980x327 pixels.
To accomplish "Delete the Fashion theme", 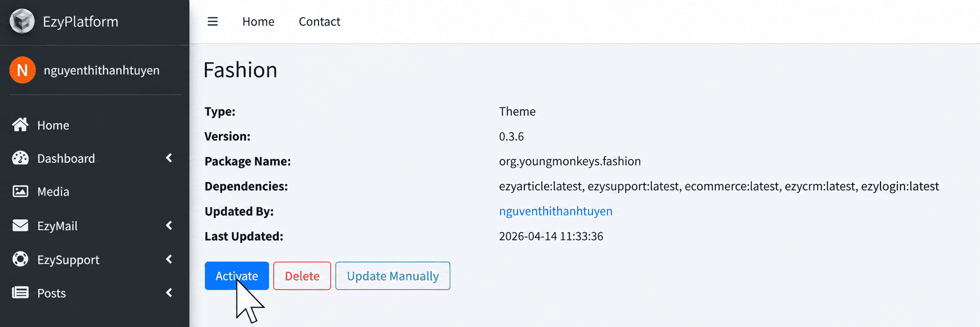I will (302, 276).
